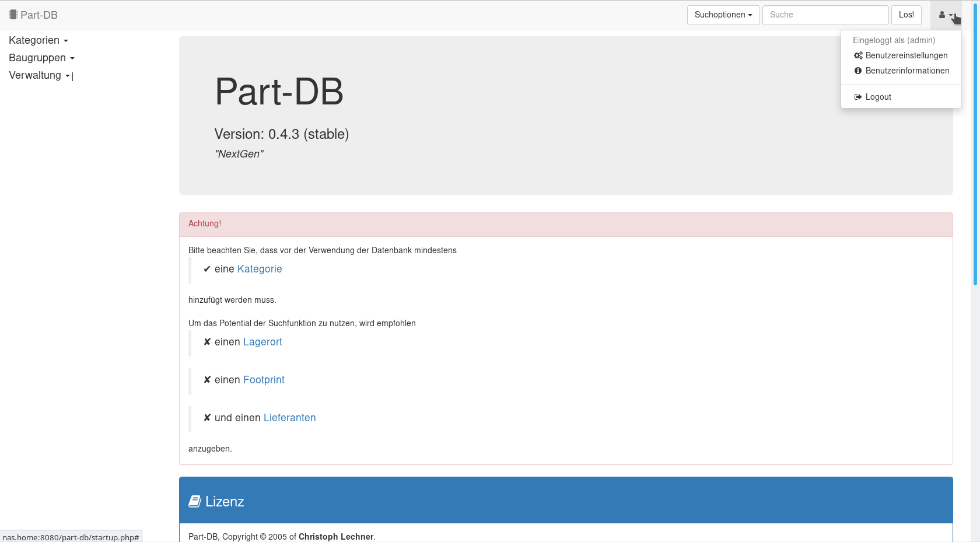Viewport: 980px width, 542px height.
Task: Click the 'anzugeben.' text
Action: 210,449
